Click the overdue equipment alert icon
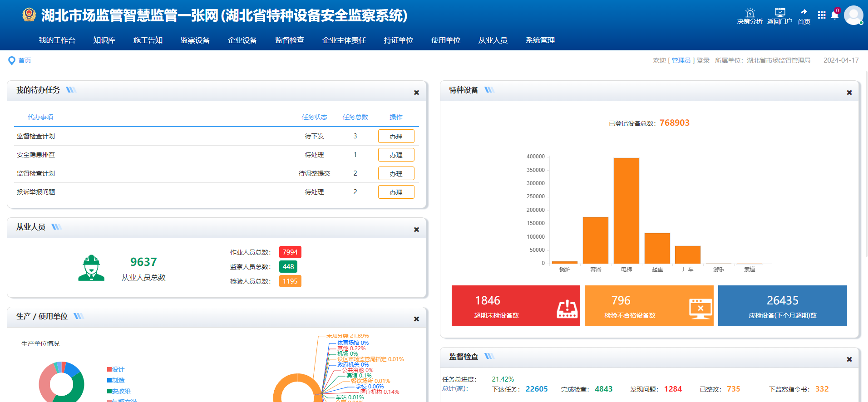The width and height of the screenshot is (868, 402). point(567,309)
